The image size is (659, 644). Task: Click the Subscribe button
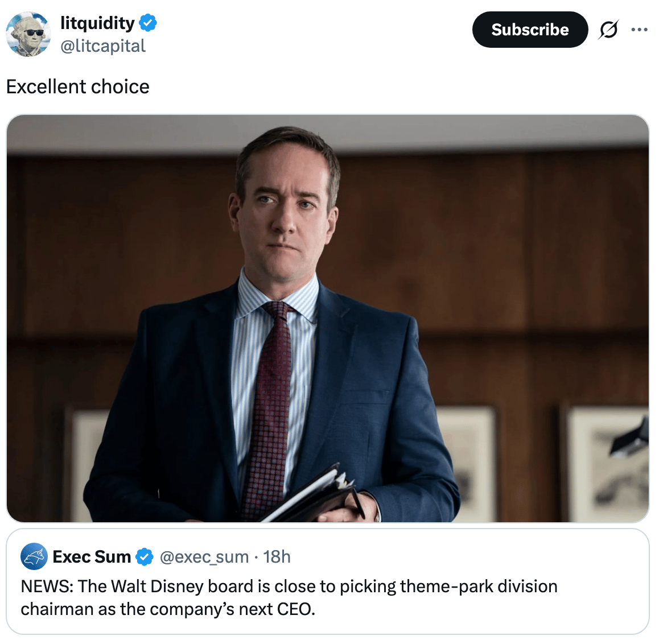coord(530,30)
